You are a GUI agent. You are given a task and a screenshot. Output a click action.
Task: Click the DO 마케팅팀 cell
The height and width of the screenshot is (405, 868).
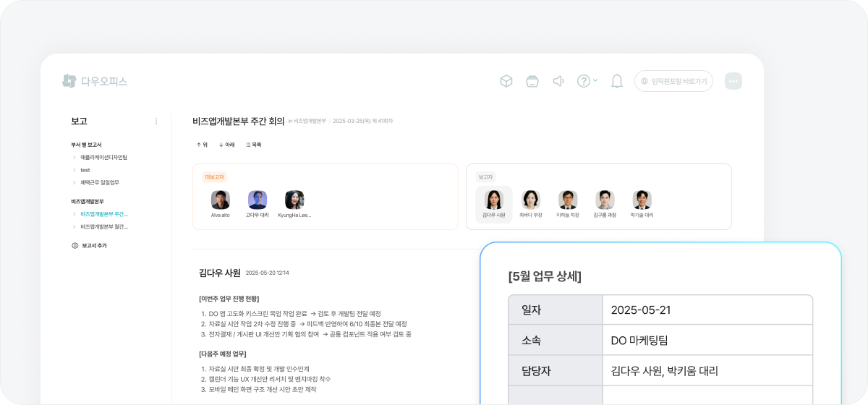707,340
